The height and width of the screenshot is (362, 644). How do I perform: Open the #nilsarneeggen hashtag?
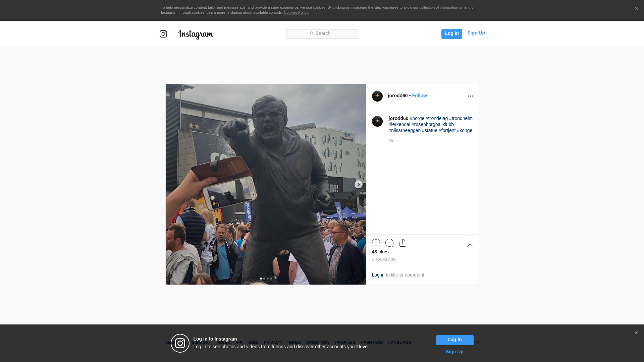[x=405, y=130]
